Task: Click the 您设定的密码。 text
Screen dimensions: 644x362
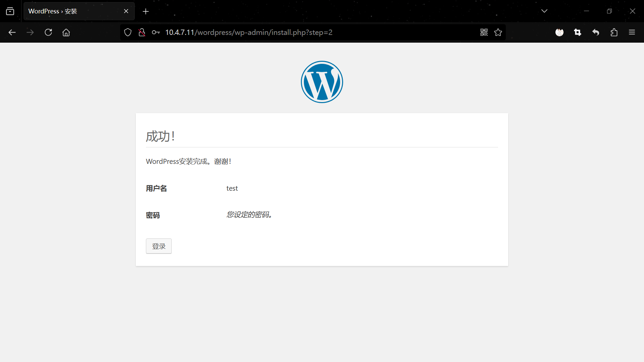Action: coord(249,215)
